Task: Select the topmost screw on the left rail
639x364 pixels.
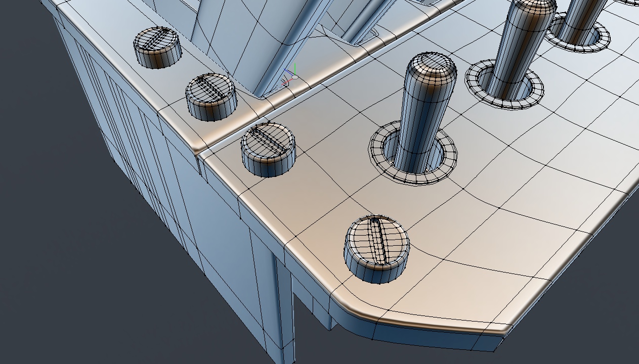Action: tap(157, 47)
